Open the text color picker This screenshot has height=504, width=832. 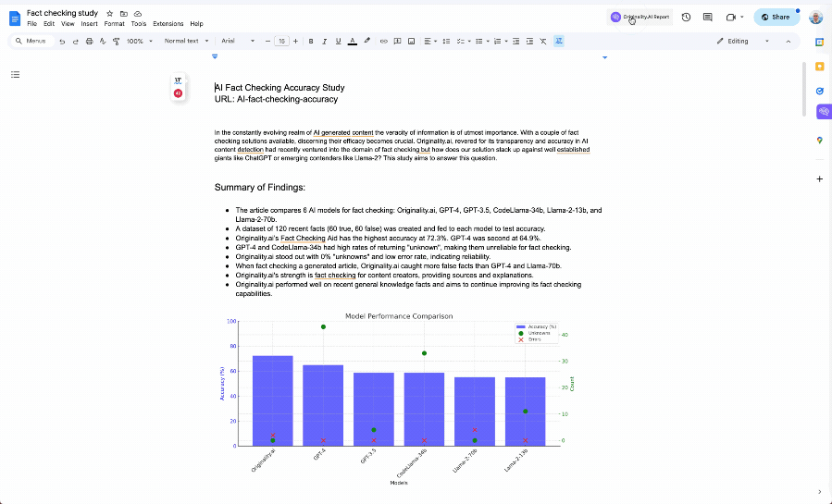(353, 42)
